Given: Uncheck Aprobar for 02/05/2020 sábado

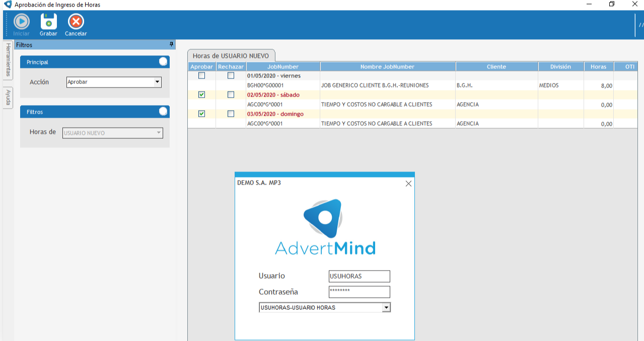Looking at the screenshot, I should point(201,95).
